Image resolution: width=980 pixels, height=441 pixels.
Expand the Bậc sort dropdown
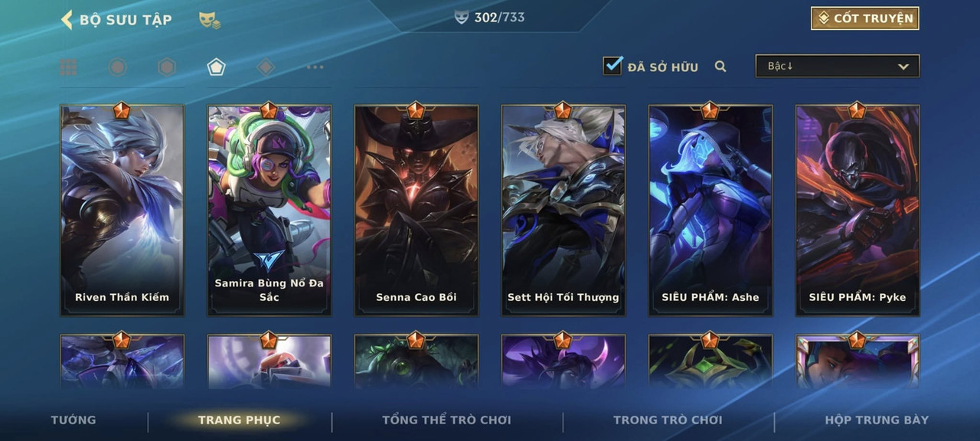coord(838,67)
